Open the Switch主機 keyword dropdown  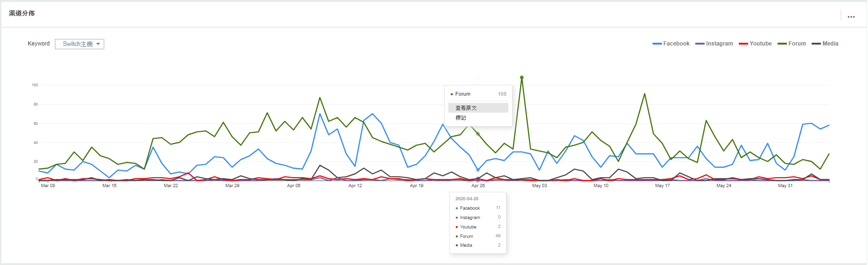(x=79, y=44)
